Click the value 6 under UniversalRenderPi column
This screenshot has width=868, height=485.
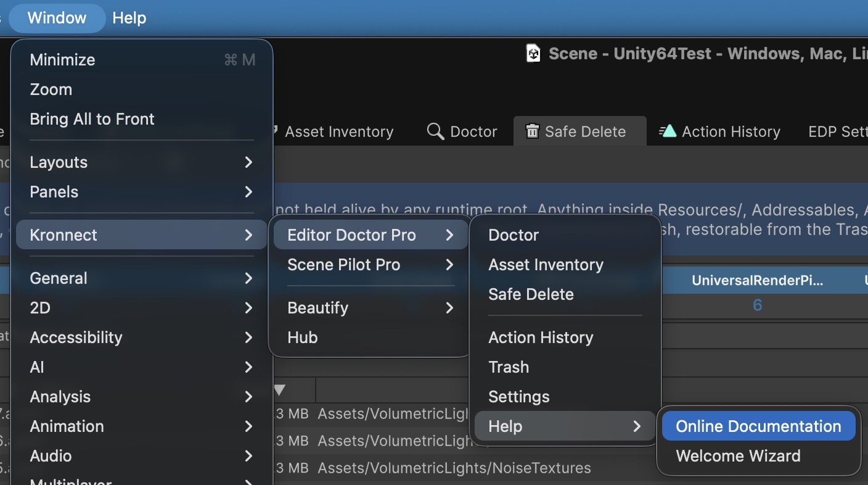[757, 305]
